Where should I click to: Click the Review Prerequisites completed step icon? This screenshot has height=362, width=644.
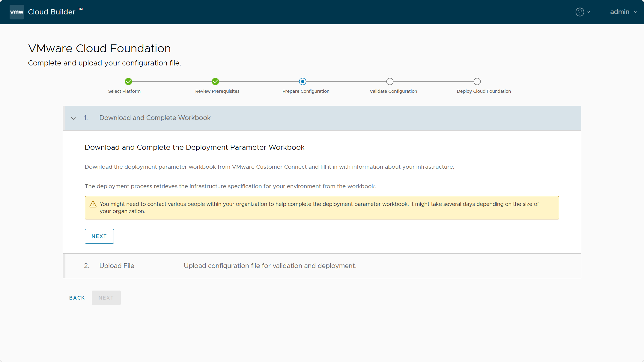pyautogui.click(x=215, y=82)
